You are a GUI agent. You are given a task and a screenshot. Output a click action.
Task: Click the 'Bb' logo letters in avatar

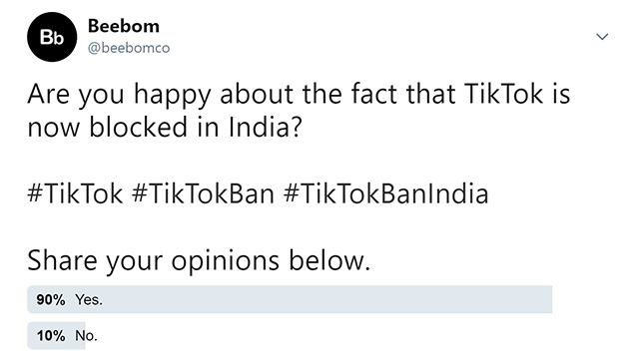(x=52, y=38)
